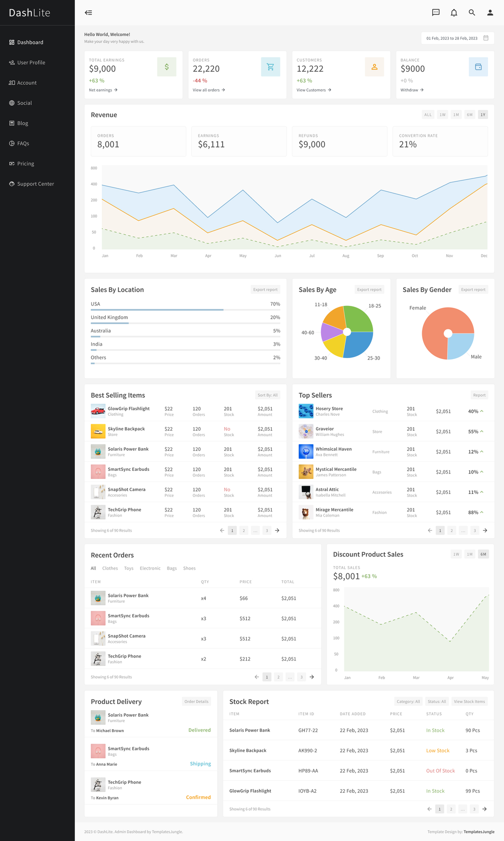Viewport: 504px width, 841px height.
Task: Select the 1W range in Revenue
Action: coord(442,115)
